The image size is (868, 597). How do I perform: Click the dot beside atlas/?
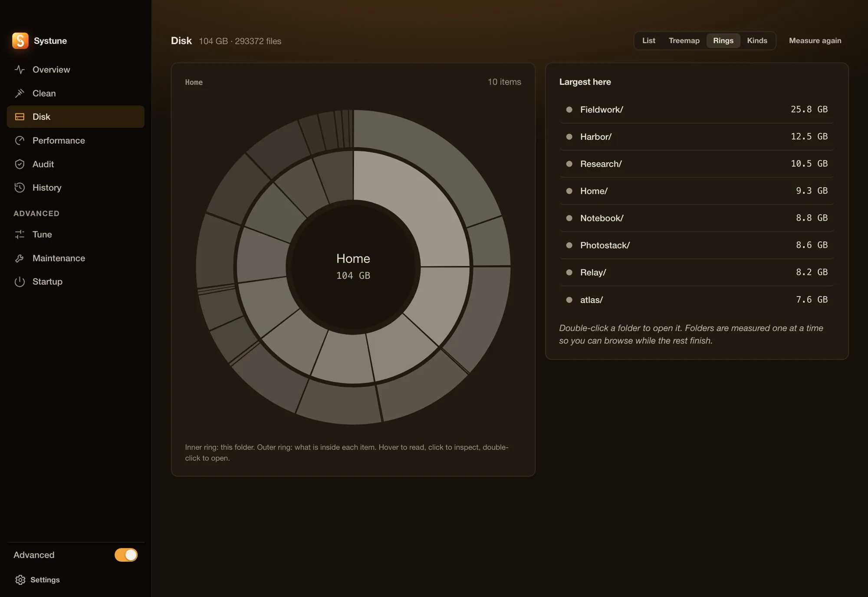coord(569,300)
